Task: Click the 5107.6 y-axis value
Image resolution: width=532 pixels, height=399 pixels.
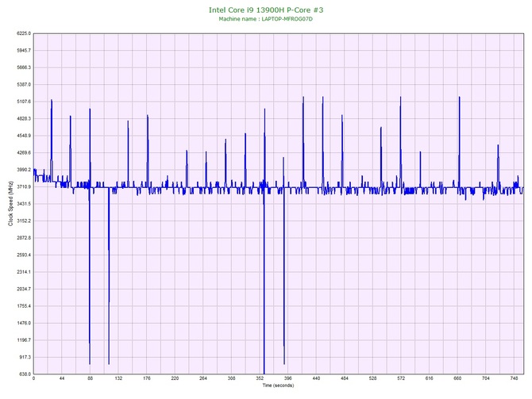Action: (24, 102)
